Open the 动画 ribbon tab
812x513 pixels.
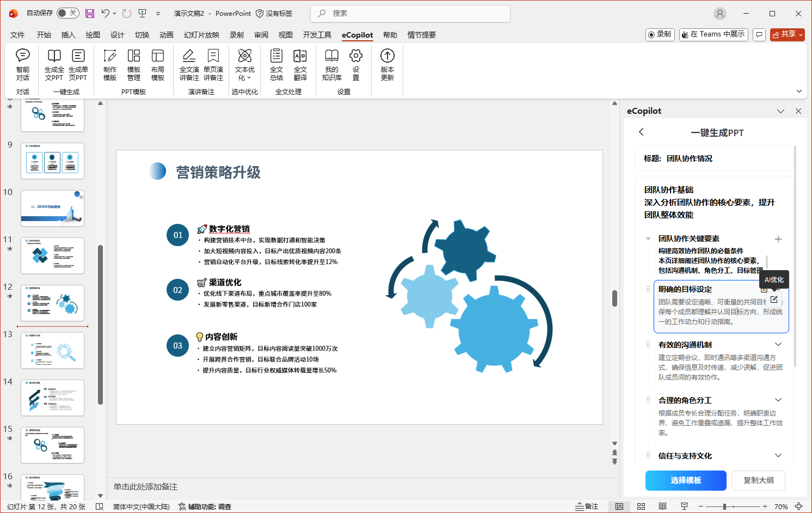click(x=166, y=35)
